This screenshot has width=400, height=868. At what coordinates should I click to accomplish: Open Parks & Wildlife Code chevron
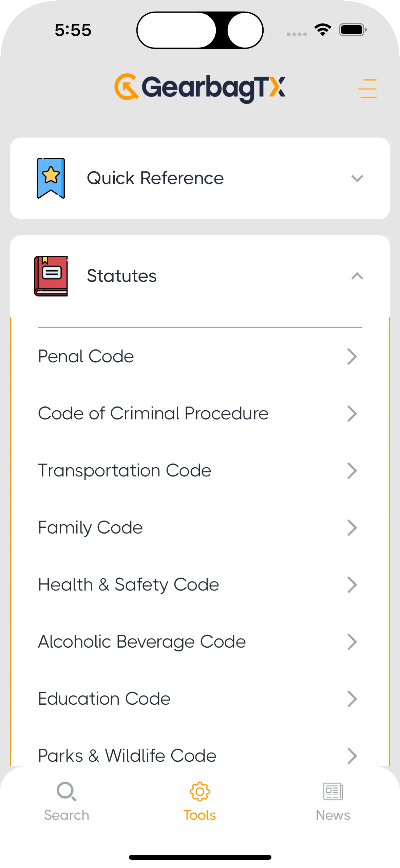(x=352, y=756)
